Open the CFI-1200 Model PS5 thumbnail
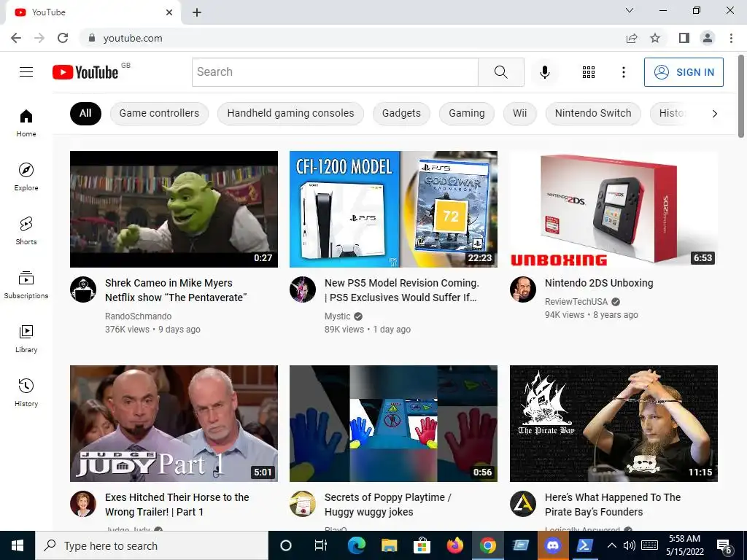This screenshot has height=560, width=747. [x=393, y=209]
